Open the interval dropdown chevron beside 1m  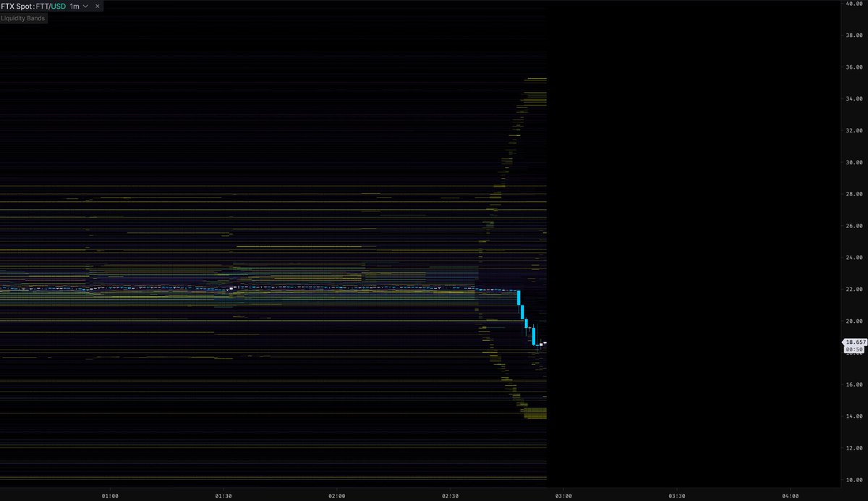[x=85, y=6]
